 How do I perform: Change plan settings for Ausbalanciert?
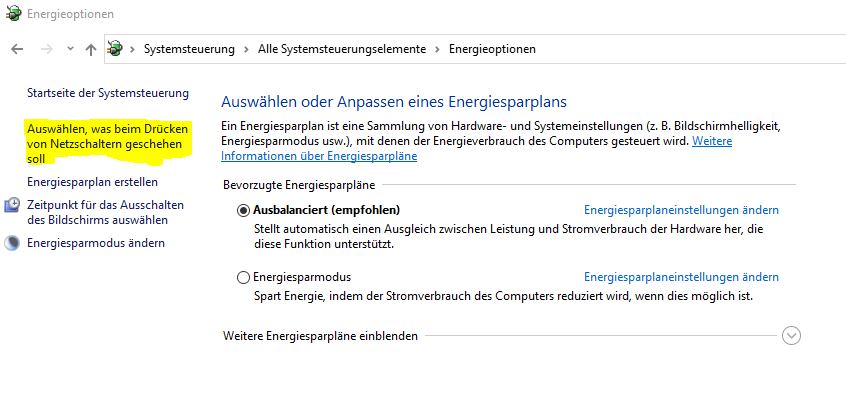(x=681, y=210)
